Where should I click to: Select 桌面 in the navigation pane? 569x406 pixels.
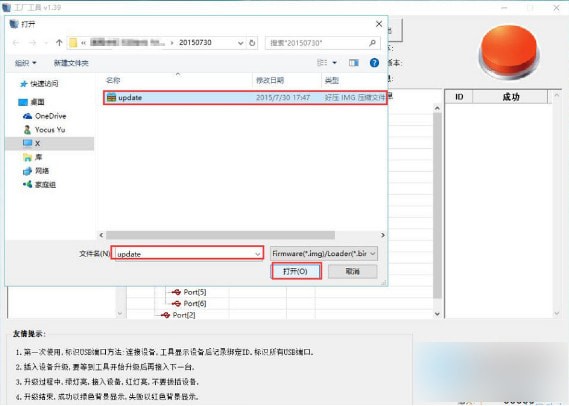pyautogui.click(x=32, y=102)
